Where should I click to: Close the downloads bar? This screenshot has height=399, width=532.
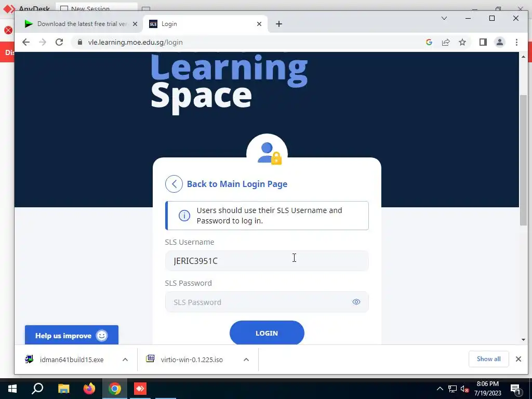[x=518, y=359]
